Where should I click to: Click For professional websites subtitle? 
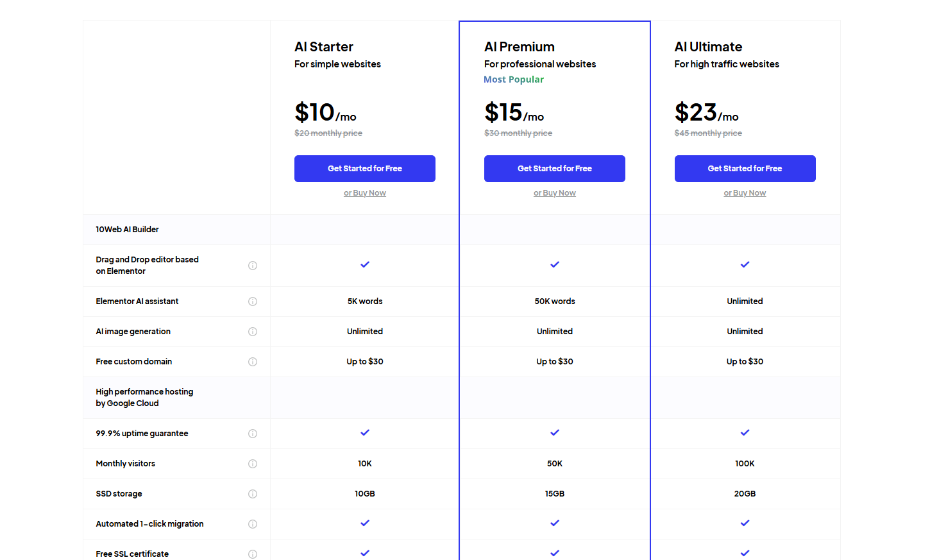click(540, 64)
